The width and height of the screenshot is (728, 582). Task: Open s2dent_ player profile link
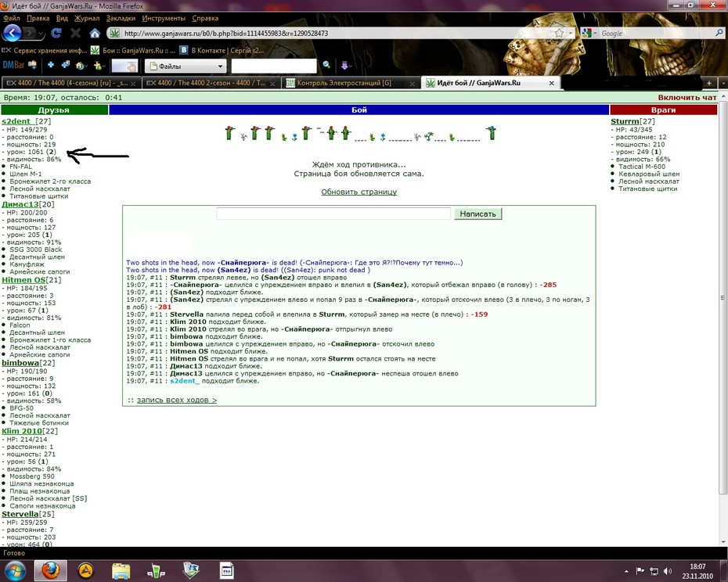18,121
